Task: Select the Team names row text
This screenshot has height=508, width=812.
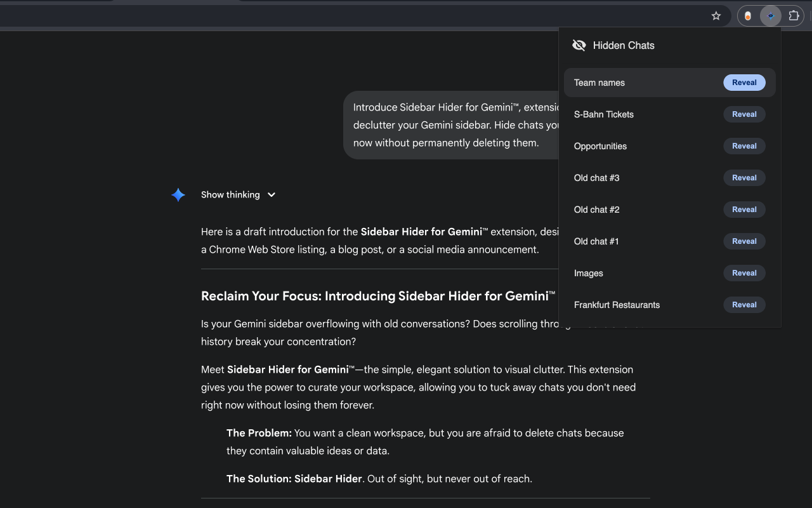Action: pyautogui.click(x=599, y=83)
